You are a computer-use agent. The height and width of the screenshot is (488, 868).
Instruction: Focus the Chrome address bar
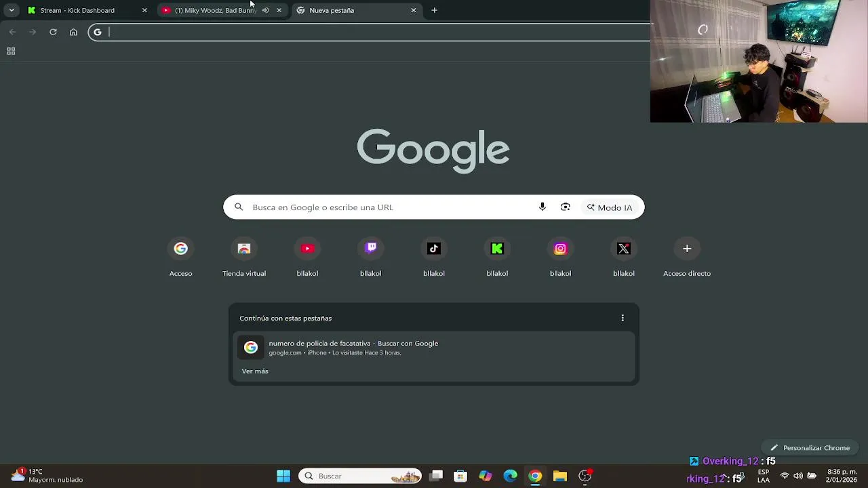pyautogui.click(x=370, y=32)
